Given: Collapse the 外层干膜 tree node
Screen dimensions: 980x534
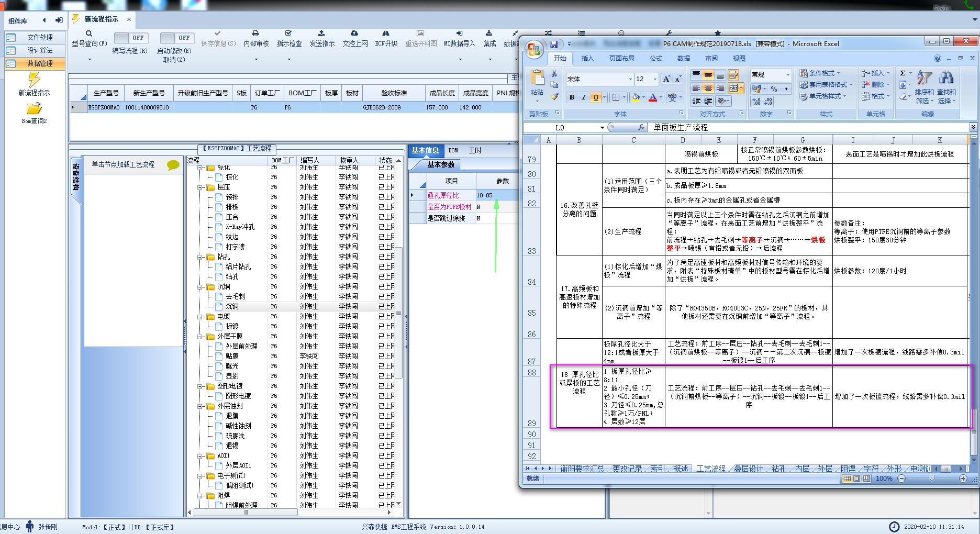Looking at the screenshot, I should click(200, 337).
